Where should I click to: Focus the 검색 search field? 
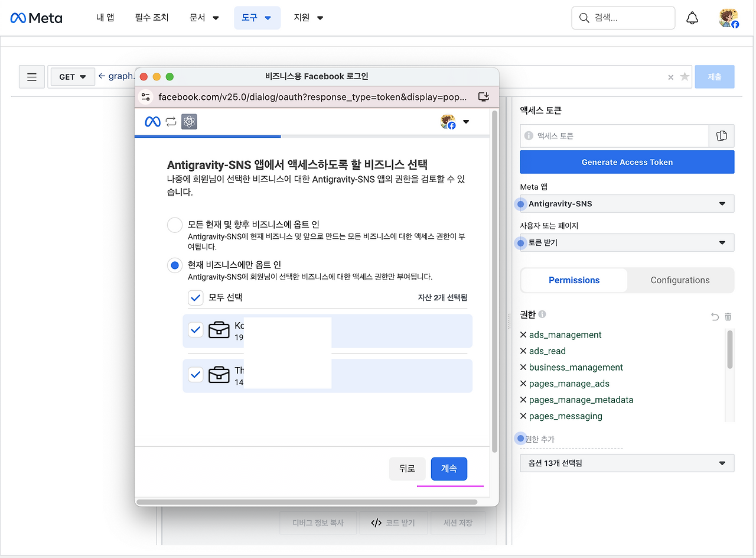pyautogui.click(x=623, y=18)
